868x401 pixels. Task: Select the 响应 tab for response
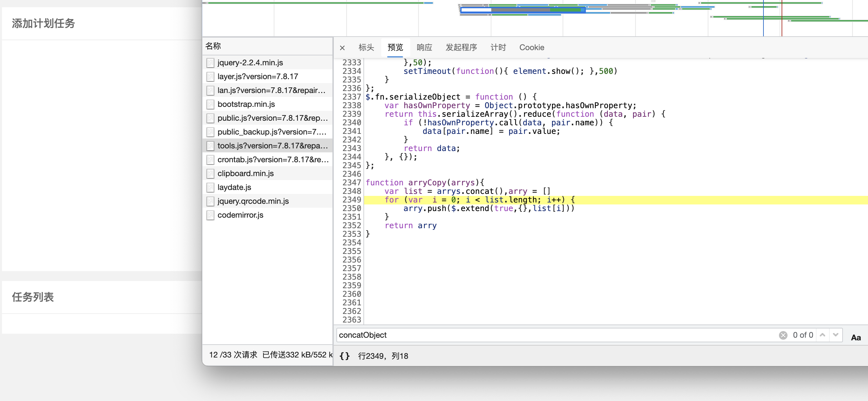[424, 47]
